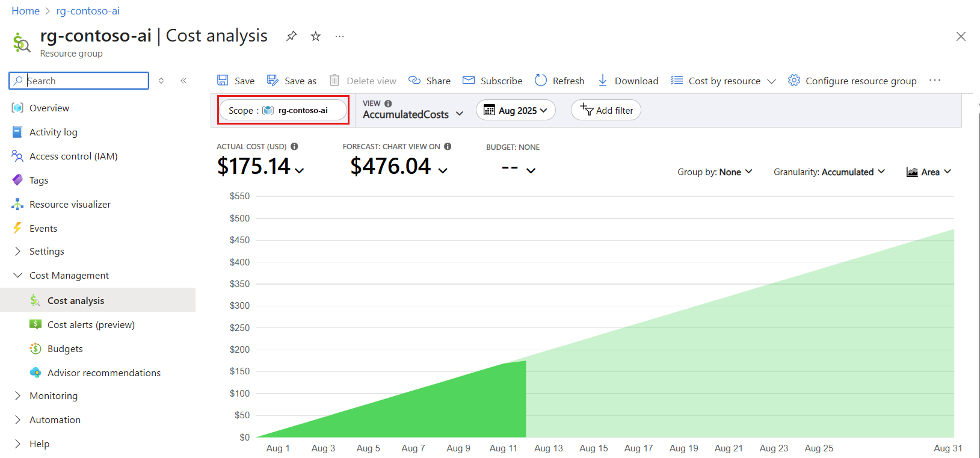This screenshot has height=458, width=980.
Task: Pin this Cost analysis page
Action: 291,37
